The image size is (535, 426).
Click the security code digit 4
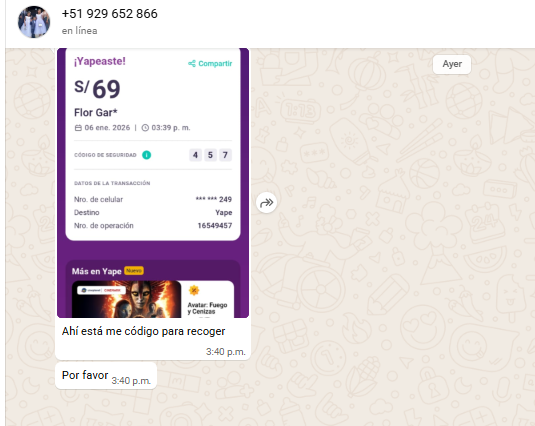195,155
